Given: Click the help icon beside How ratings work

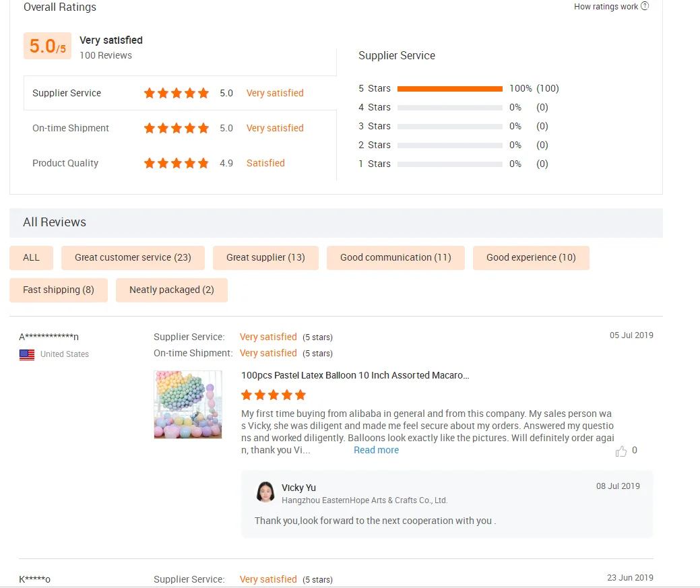Looking at the screenshot, I should coord(645,6).
